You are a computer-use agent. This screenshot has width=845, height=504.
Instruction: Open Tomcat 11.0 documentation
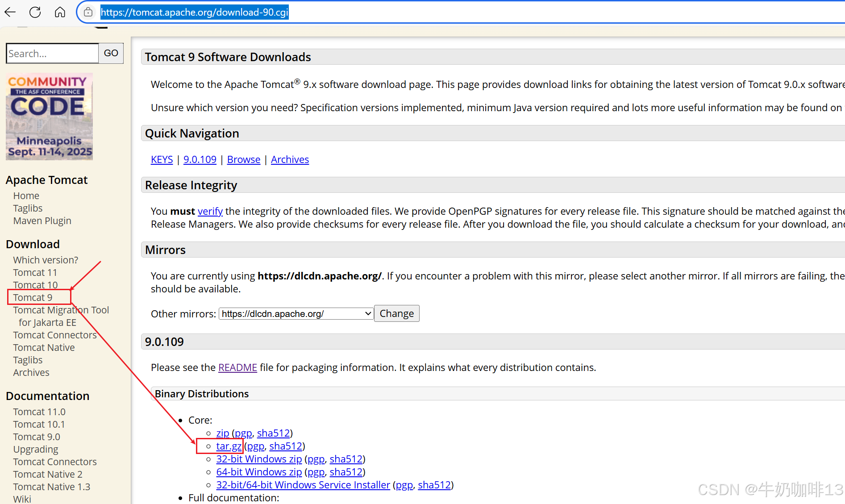pyautogui.click(x=39, y=412)
